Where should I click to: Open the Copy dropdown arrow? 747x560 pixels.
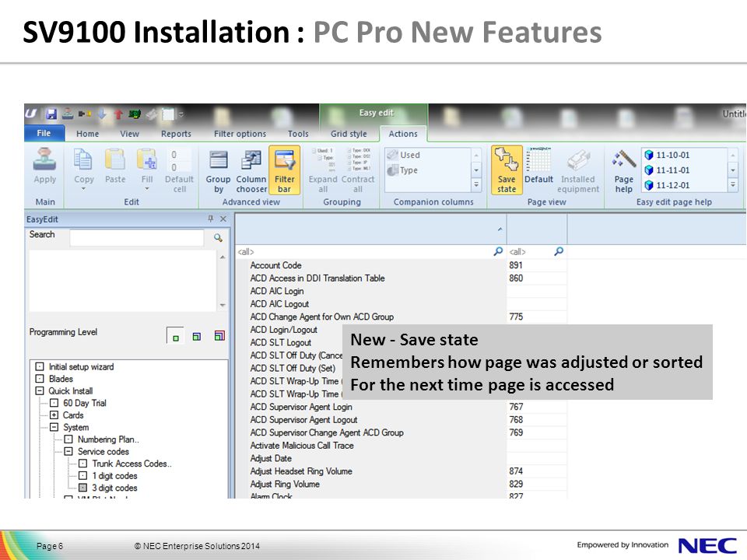coord(83,189)
